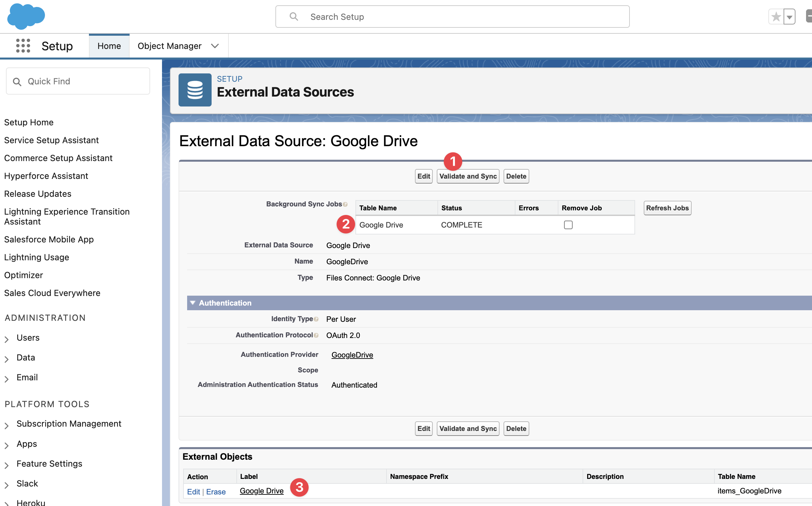Open the GoogleDrive authentication provider link
Screen dimensions: 812x506
(x=352, y=355)
